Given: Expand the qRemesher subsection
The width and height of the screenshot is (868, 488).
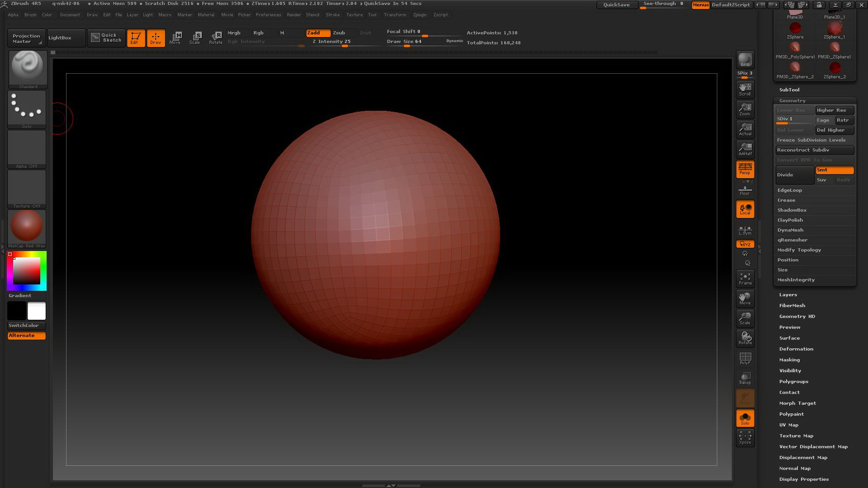Looking at the screenshot, I should pos(792,240).
